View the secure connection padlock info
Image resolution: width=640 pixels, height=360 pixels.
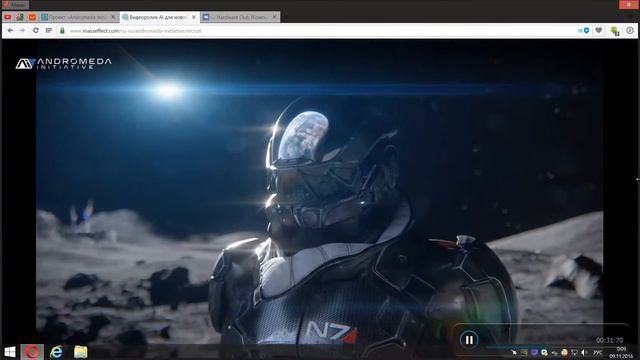coord(62,31)
